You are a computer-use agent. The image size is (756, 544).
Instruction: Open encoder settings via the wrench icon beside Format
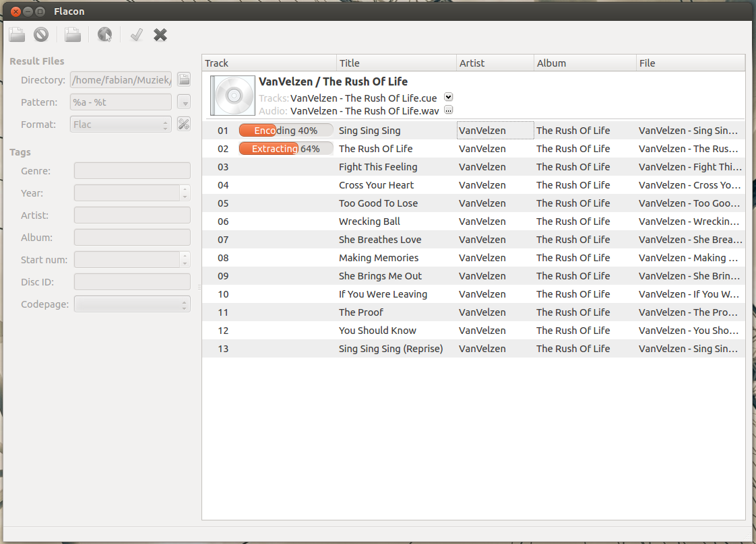[x=183, y=124]
